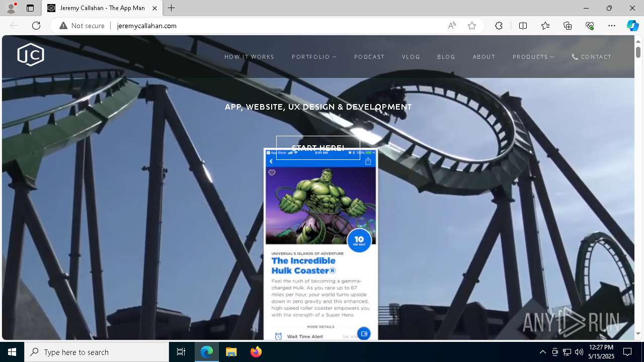Visit the Blog page
This screenshot has height=362, width=644.
(446, 57)
